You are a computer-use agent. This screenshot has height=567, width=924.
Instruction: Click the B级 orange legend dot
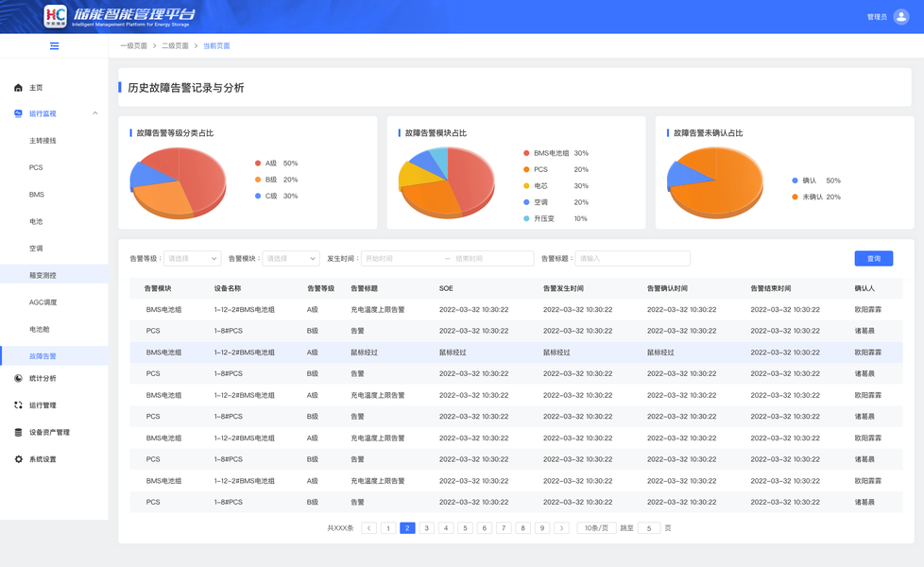[x=258, y=180]
